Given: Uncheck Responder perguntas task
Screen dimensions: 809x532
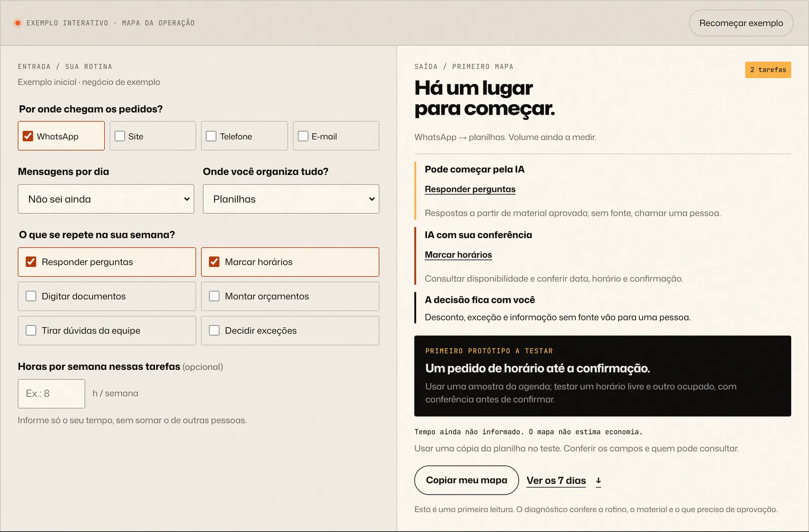Looking at the screenshot, I should [x=31, y=261].
